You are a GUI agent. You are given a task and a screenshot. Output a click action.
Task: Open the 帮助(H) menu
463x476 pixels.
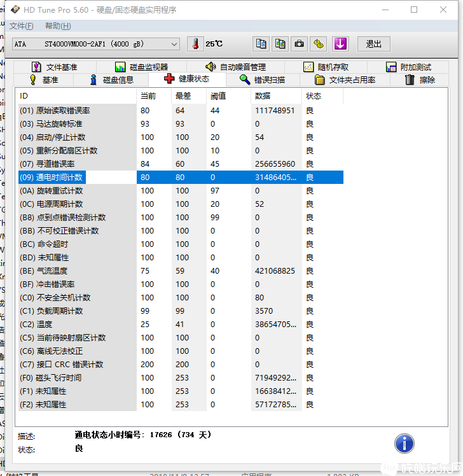click(58, 26)
